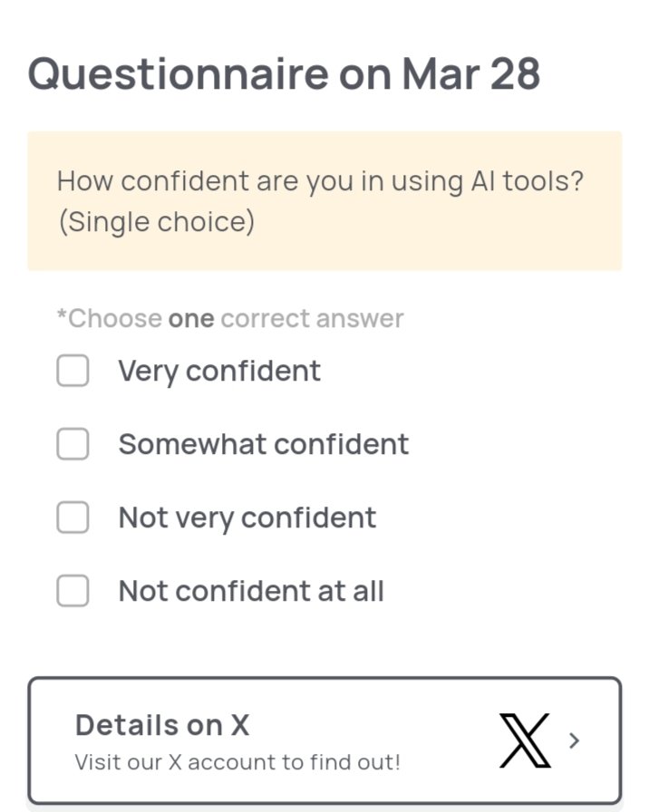Click the X logo icon
Screen dimensions: 649x812
[x=525, y=740]
